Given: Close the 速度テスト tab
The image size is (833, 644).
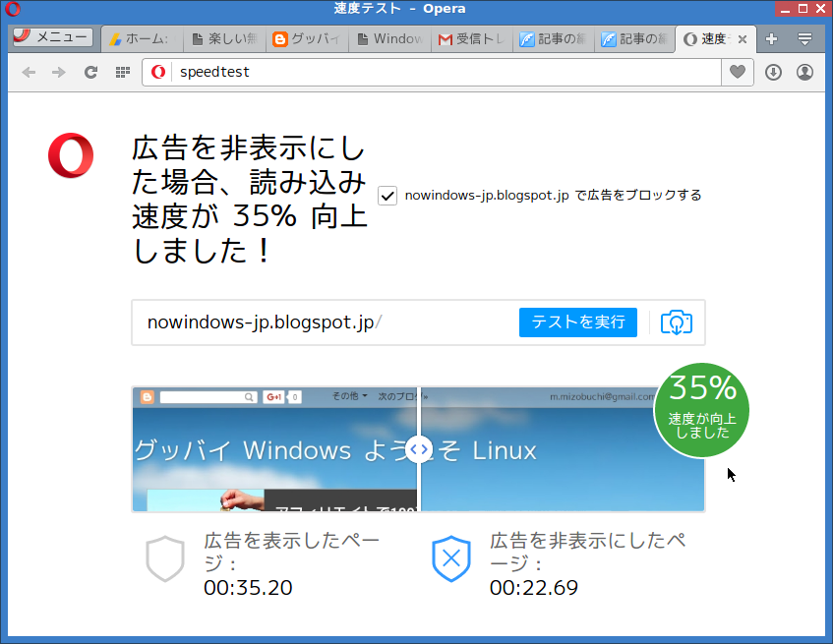Looking at the screenshot, I should 743,39.
